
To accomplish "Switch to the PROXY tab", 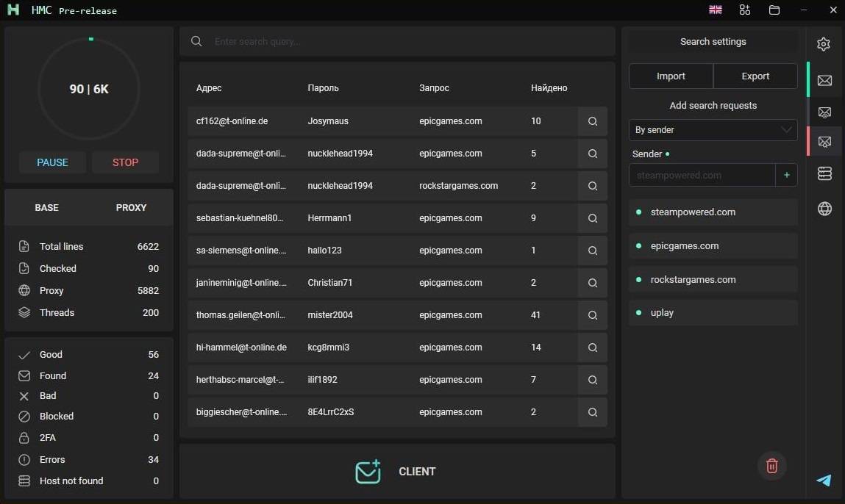I will (x=131, y=208).
